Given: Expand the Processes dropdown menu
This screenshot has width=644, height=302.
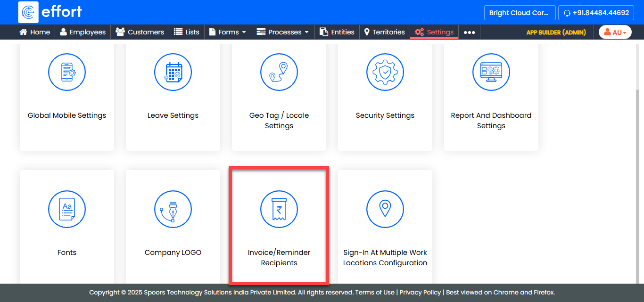Looking at the screenshot, I should [282, 32].
